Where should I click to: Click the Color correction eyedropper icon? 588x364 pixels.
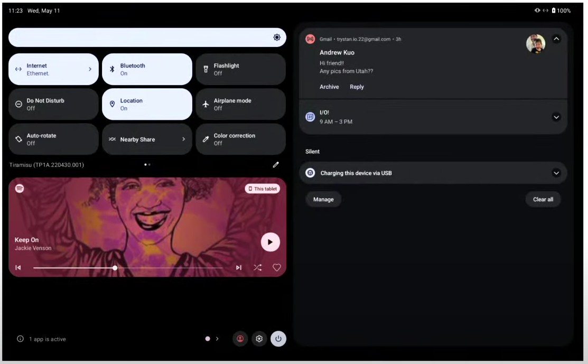pos(206,139)
